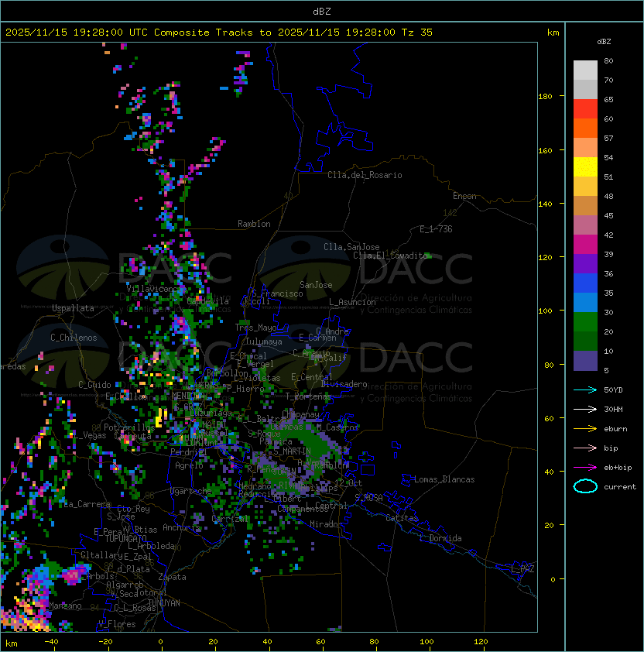Click the 'Villavicencio' place label
Image resolution: width=644 pixels, height=652 pixels.
tap(156, 289)
